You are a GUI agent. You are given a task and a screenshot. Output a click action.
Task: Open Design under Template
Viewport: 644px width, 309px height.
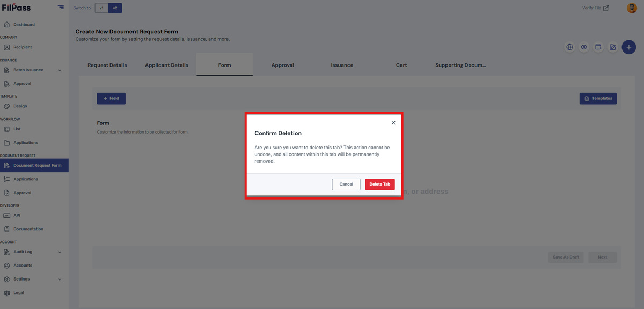point(20,106)
